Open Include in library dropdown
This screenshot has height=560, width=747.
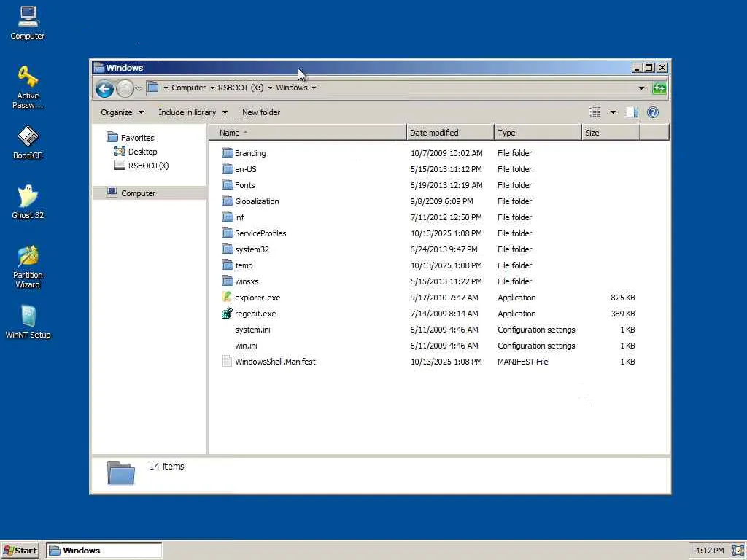(x=193, y=112)
